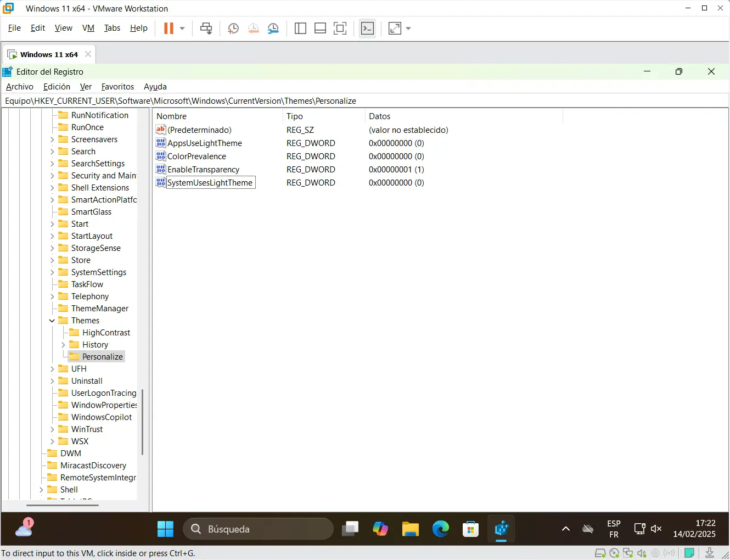
Task: Expand the Search key
Action: tap(52, 152)
